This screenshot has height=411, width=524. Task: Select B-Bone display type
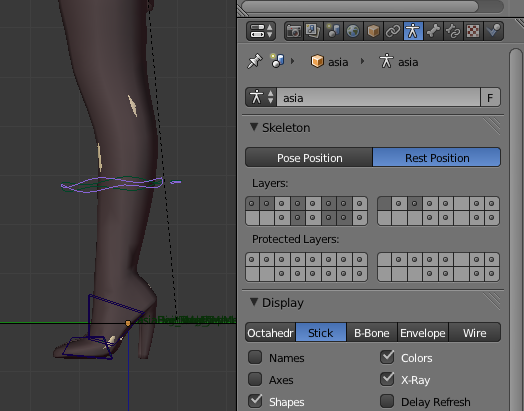[x=372, y=332]
